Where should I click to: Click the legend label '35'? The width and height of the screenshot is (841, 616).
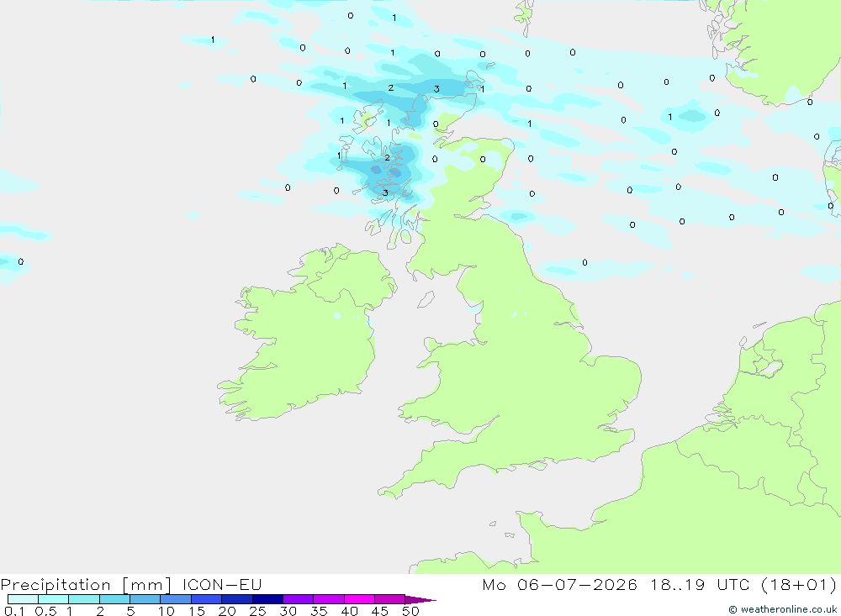pyautogui.click(x=319, y=611)
